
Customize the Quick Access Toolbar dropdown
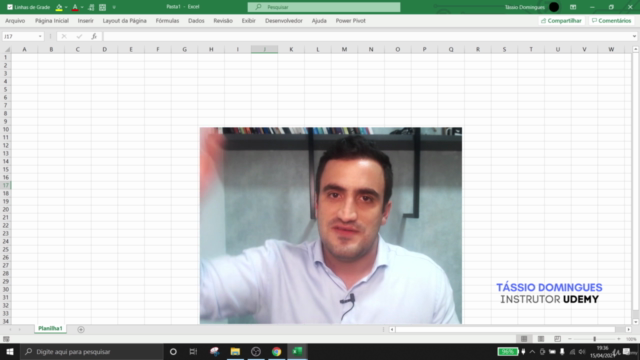pos(114,7)
